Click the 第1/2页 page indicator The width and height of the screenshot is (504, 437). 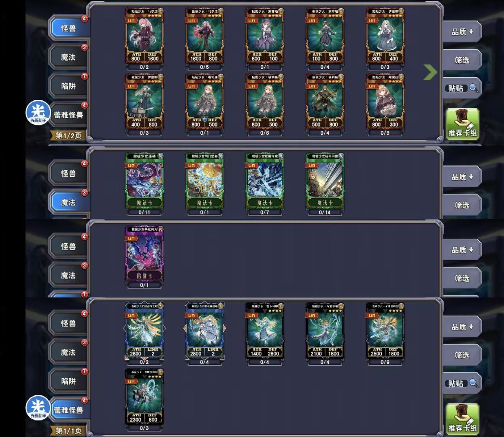pyautogui.click(x=68, y=136)
